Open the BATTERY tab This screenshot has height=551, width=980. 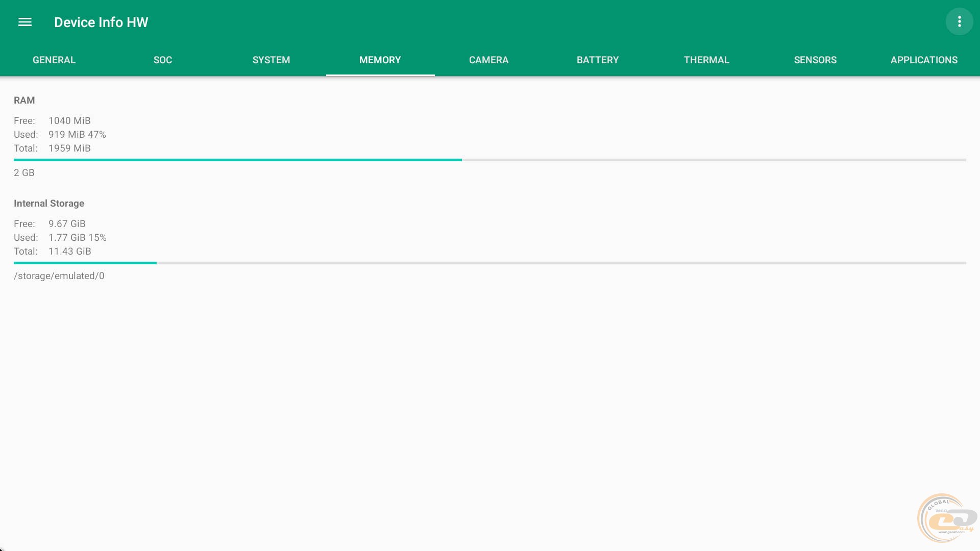pos(598,60)
